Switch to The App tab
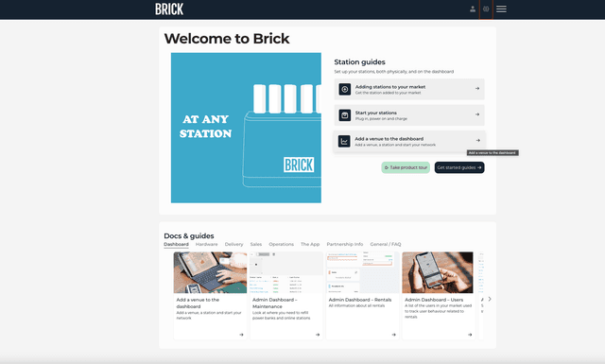 click(x=310, y=244)
